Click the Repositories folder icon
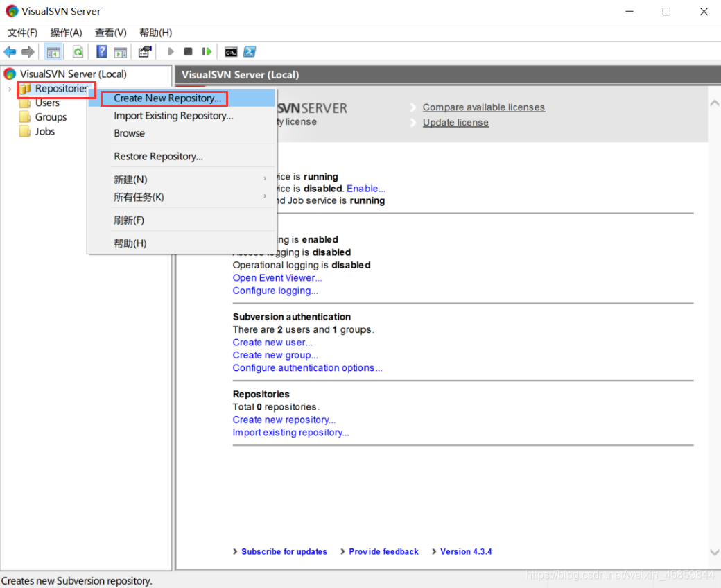Screen dimensions: 721x588 point(25,88)
